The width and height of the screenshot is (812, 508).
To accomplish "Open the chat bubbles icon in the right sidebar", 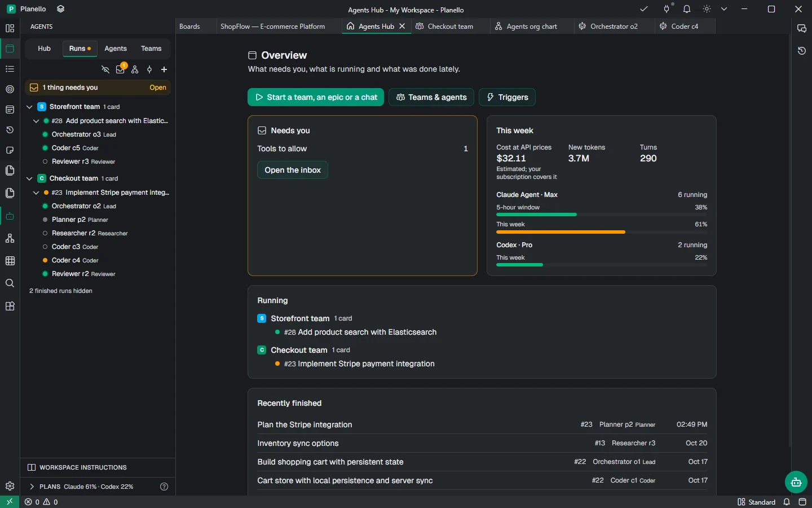I will click(802, 28).
